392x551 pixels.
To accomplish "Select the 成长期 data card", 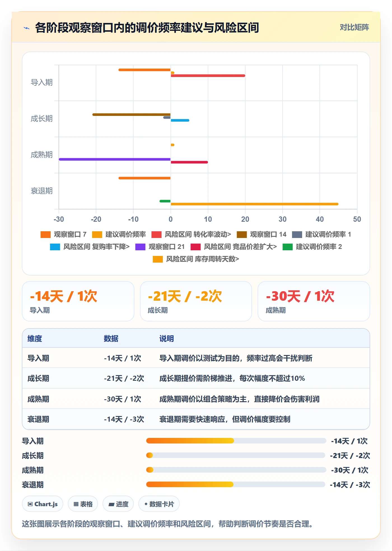I will [x=196, y=301].
